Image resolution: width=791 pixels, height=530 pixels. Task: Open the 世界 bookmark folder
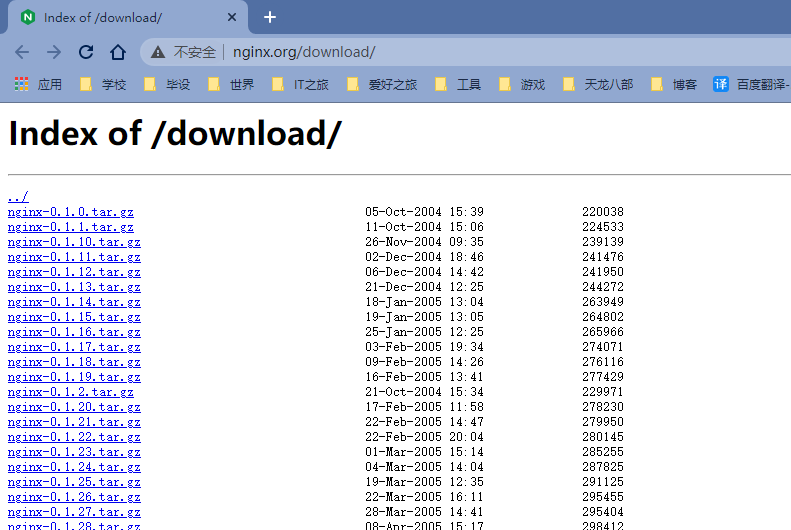[231, 84]
